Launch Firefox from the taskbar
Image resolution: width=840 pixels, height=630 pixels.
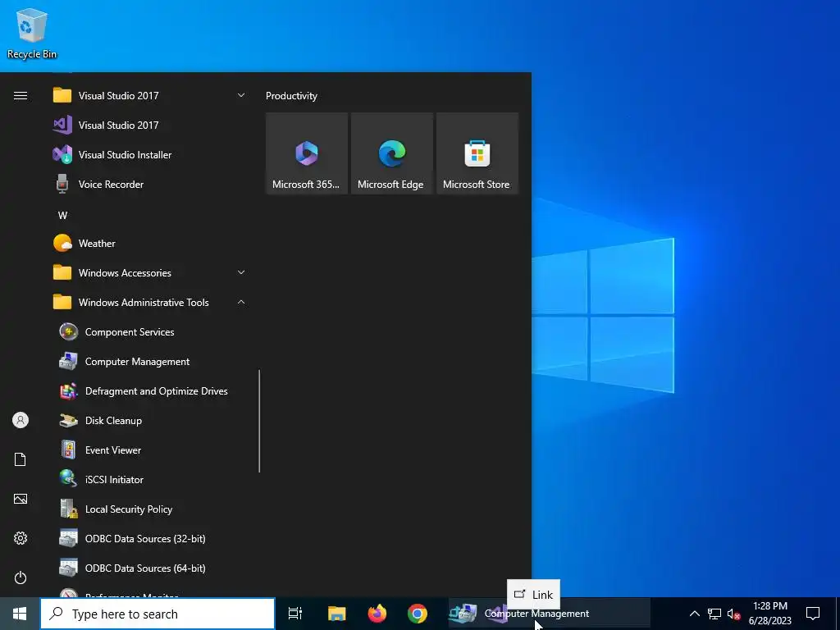pos(377,614)
